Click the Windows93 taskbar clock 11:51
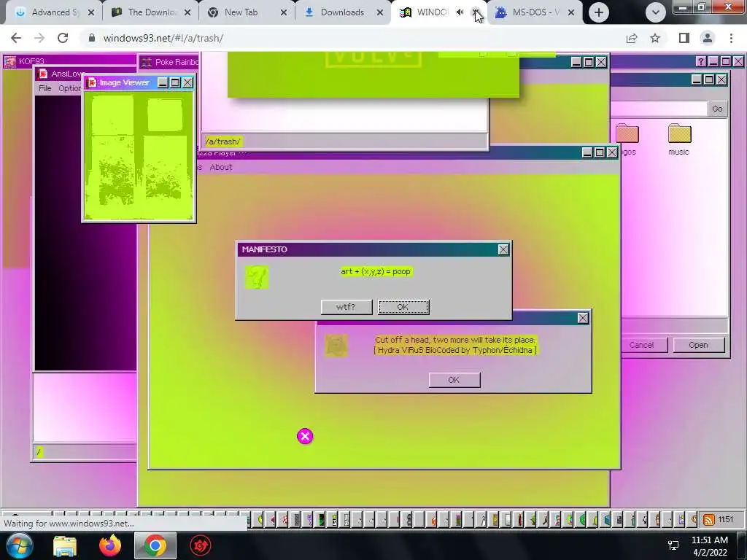The height and width of the screenshot is (560, 747). pyautogui.click(x=726, y=519)
